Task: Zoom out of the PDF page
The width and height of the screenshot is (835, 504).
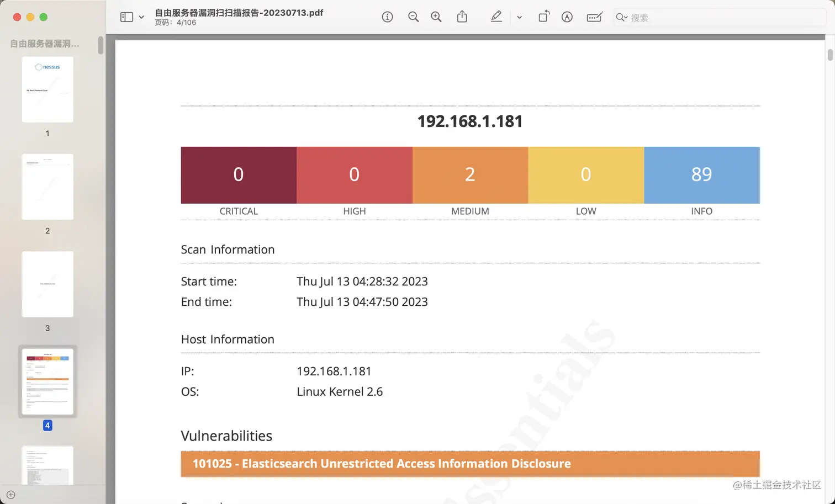Action: [x=413, y=17]
